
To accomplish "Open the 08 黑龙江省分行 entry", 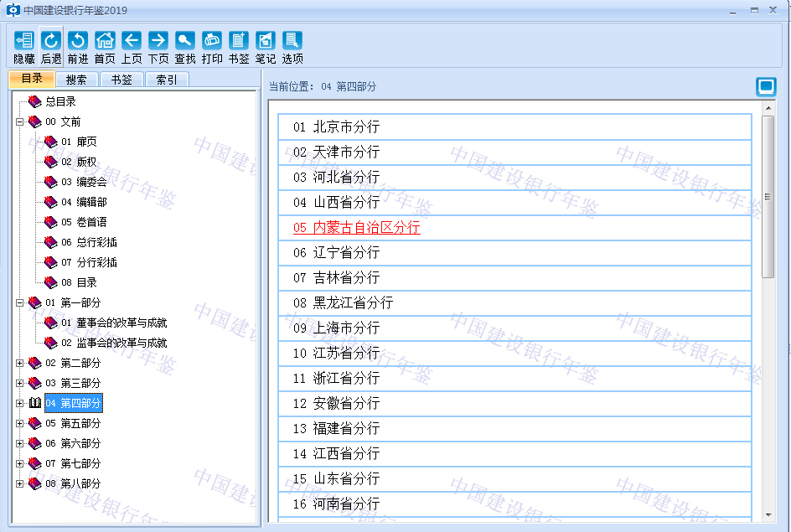I will pos(514,303).
